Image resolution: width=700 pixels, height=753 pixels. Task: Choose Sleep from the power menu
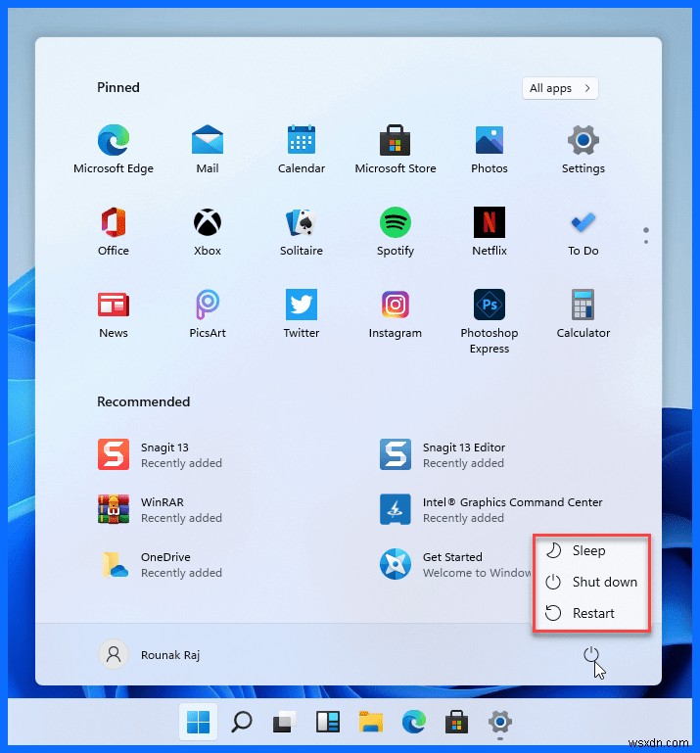click(x=591, y=550)
